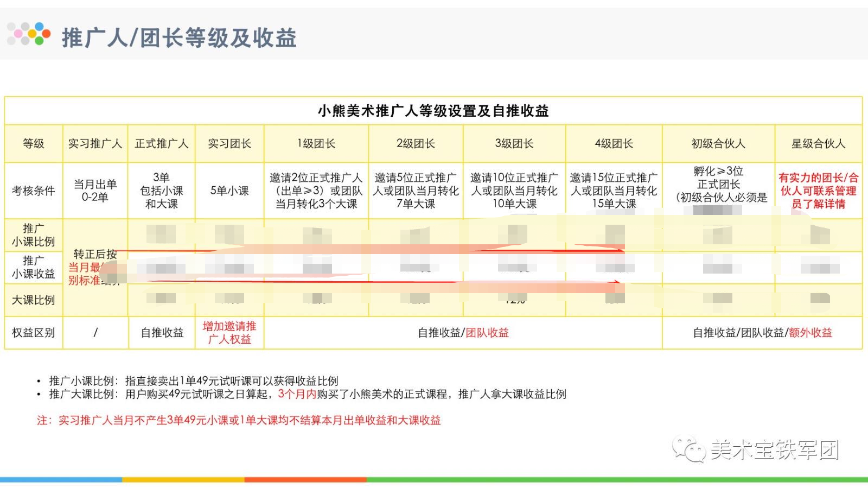
Task: Click the red note starting with 注：实习推广人
Action: (239, 420)
